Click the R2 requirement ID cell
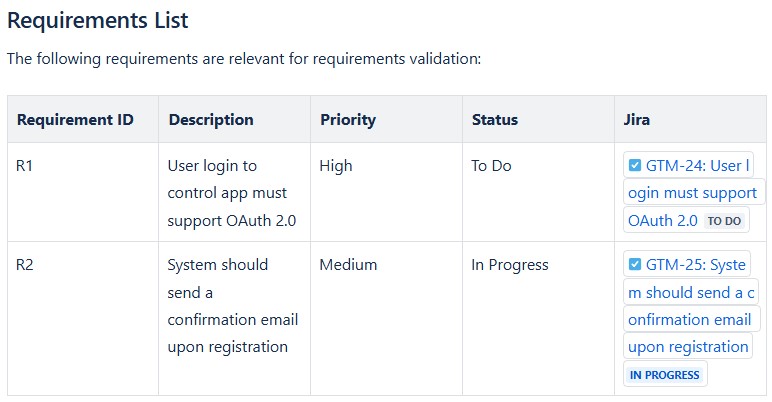 click(25, 265)
